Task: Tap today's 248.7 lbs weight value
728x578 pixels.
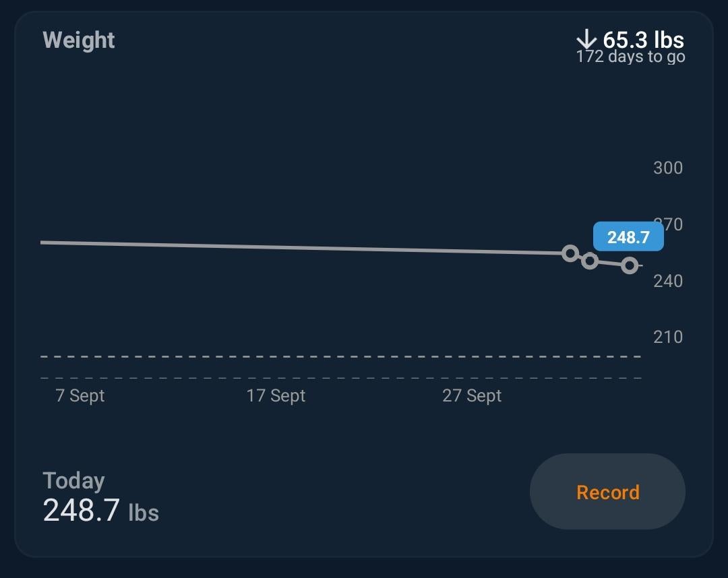Action: pyautogui.click(x=100, y=511)
